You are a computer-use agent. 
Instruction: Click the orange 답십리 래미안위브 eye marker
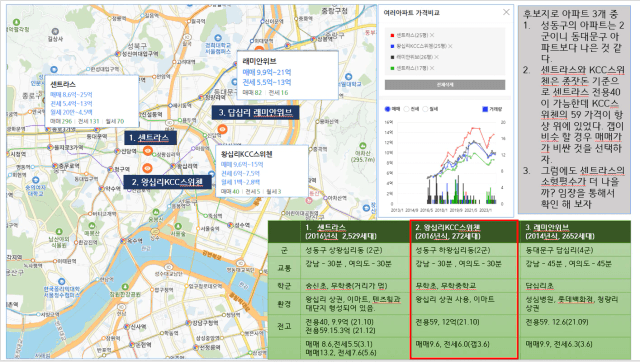click(x=222, y=129)
